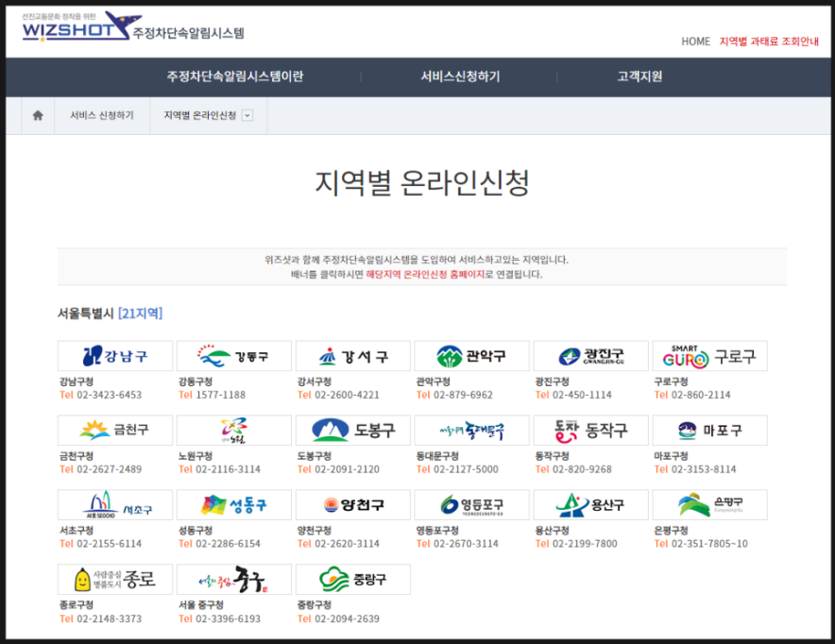Open the 주정차단속알림시스템이란 menu
The height and width of the screenshot is (644, 835).
(x=235, y=76)
